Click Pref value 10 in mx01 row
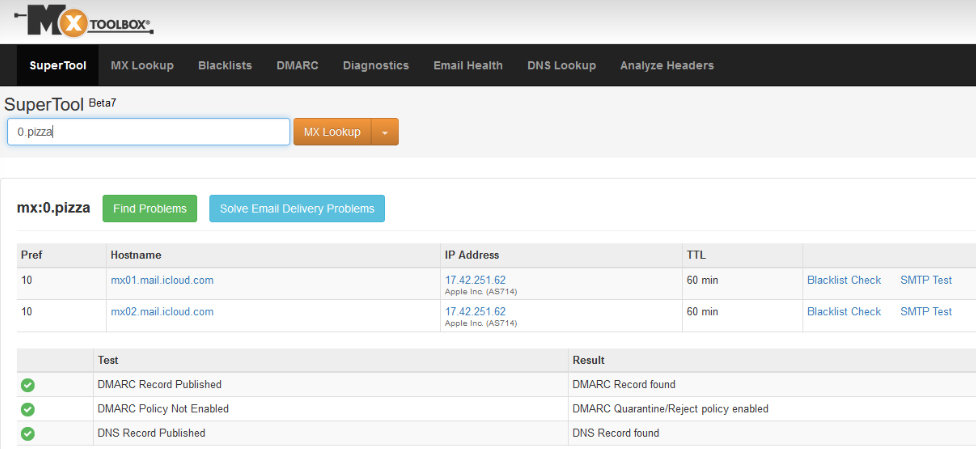976x449 pixels. pos(27,280)
